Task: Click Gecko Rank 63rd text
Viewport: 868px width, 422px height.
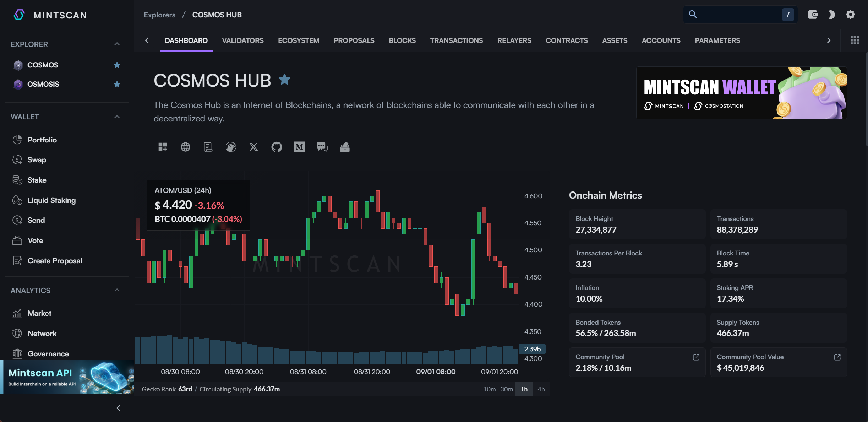Action: point(167,389)
